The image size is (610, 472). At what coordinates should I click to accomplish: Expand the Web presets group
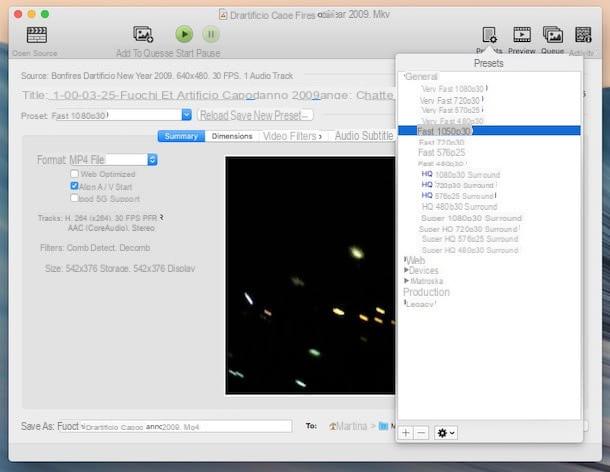click(x=405, y=259)
